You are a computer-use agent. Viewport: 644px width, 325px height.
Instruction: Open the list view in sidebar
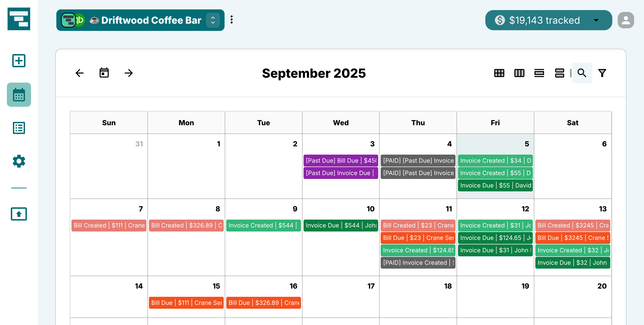pyautogui.click(x=19, y=128)
